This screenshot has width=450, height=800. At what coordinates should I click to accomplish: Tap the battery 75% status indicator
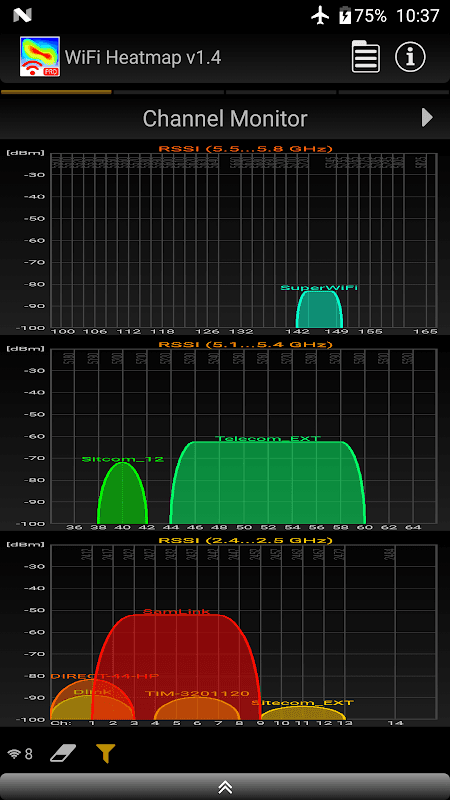point(363,16)
